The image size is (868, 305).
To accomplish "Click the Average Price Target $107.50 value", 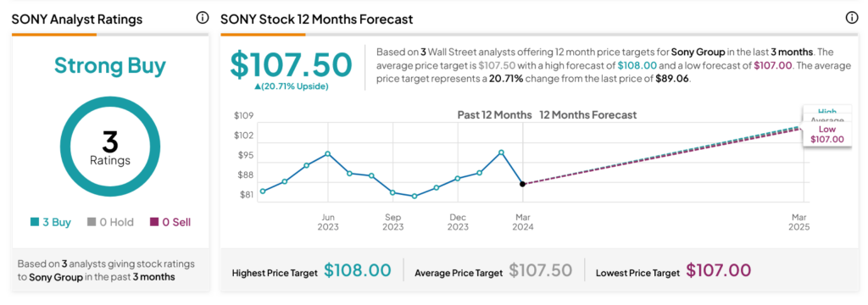I will [x=540, y=271].
